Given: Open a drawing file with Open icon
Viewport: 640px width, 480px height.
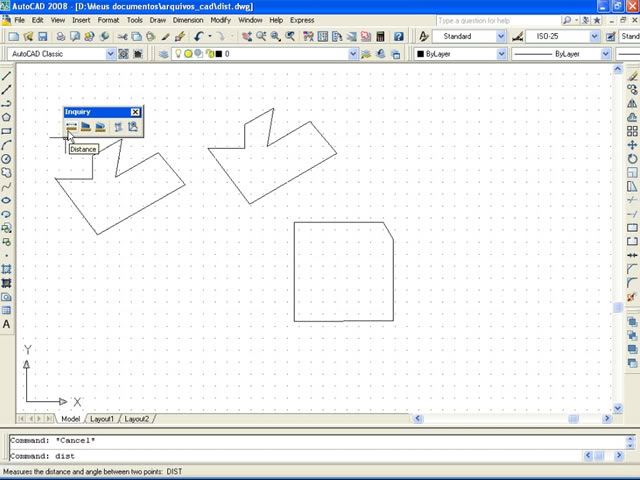Looking at the screenshot, I should click(x=28, y=37).
